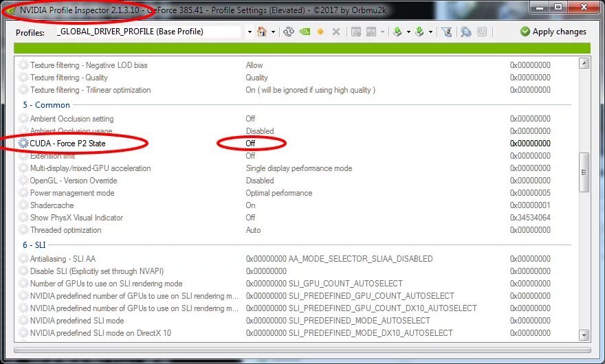
Task: Click gear icon beside Antialiasing - SLI AA
Action: coord(23,259)
